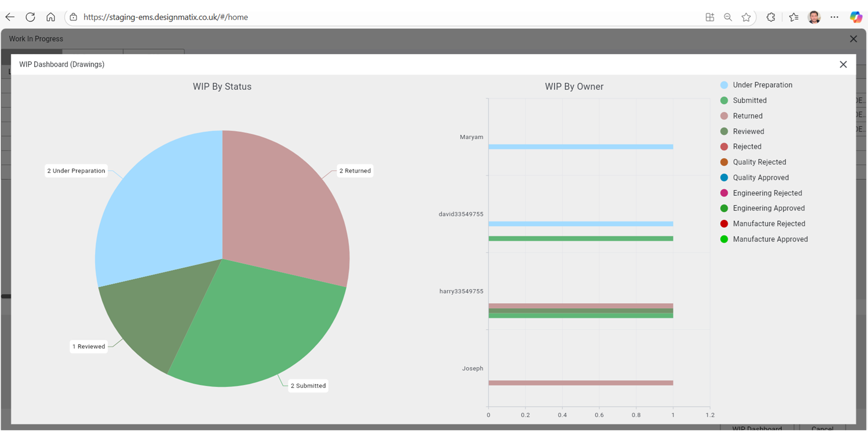Click Maryam's Under Preparation bar

580,147
